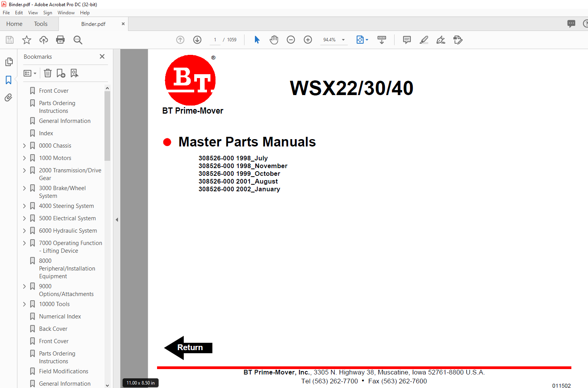Screen dimensions: 588x388
Task: Click the bookmarks panel scroll up arrow
Action: coord(107,88)
